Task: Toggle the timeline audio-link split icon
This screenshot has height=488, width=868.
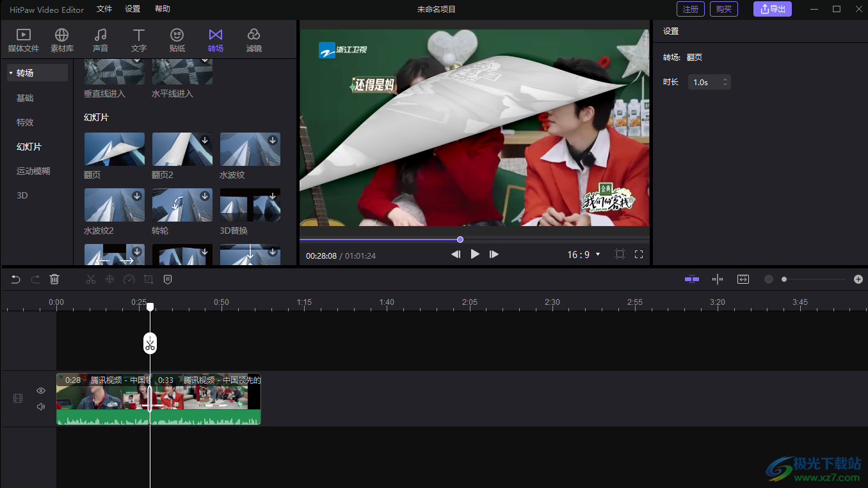Action: (x=718, y=279)
